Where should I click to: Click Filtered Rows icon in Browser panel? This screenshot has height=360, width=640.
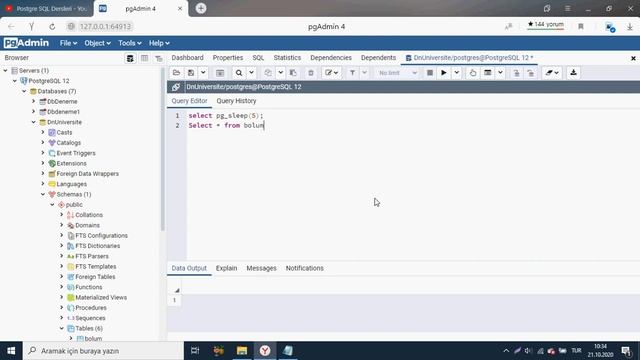tap(159, 58)
